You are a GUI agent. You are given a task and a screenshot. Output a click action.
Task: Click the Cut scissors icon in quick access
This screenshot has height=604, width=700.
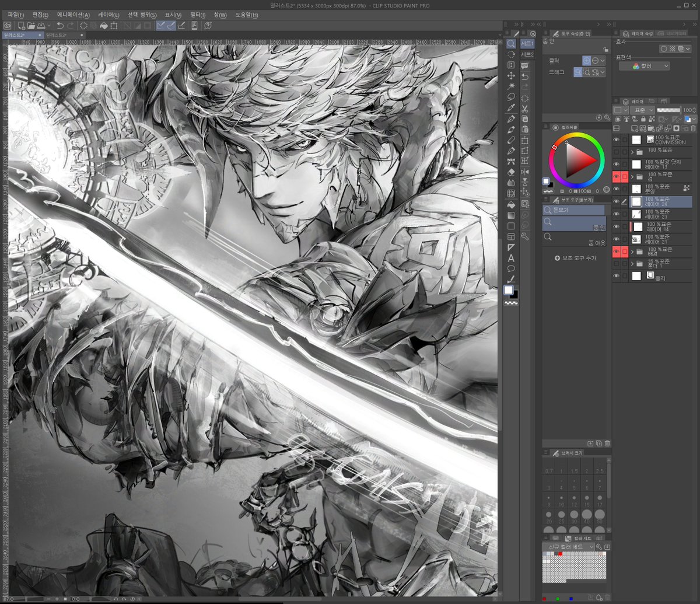click(525, 108)
